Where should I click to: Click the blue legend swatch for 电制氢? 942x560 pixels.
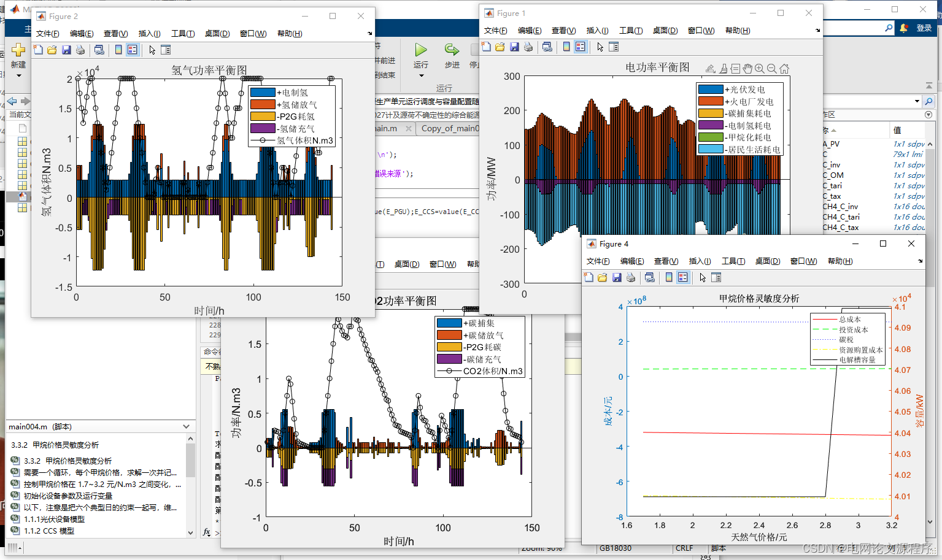coord(263,93)
